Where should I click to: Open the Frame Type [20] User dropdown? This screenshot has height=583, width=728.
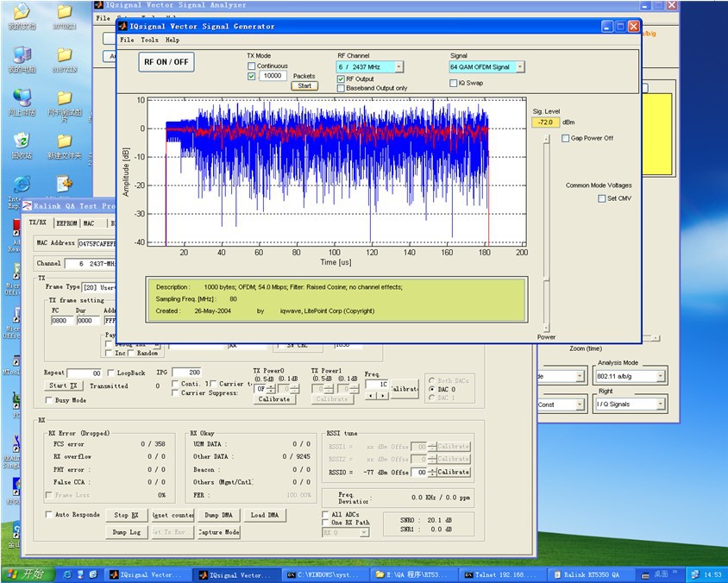click(99, 287)
